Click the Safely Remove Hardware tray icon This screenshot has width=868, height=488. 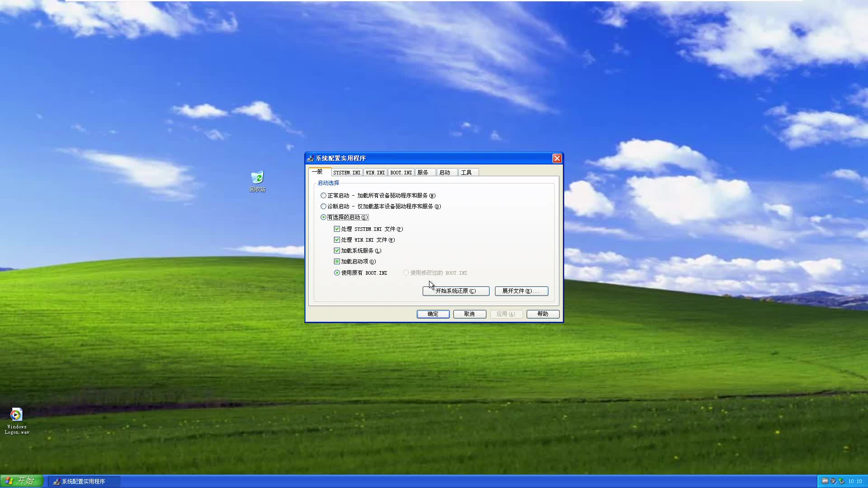click(x=840, y=481)
